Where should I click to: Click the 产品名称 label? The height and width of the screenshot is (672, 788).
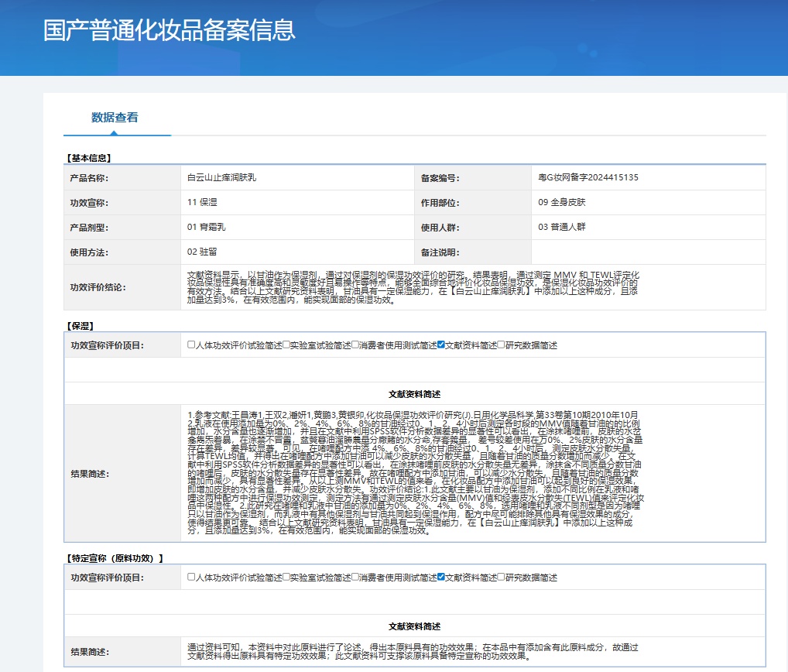click(89, 178)
